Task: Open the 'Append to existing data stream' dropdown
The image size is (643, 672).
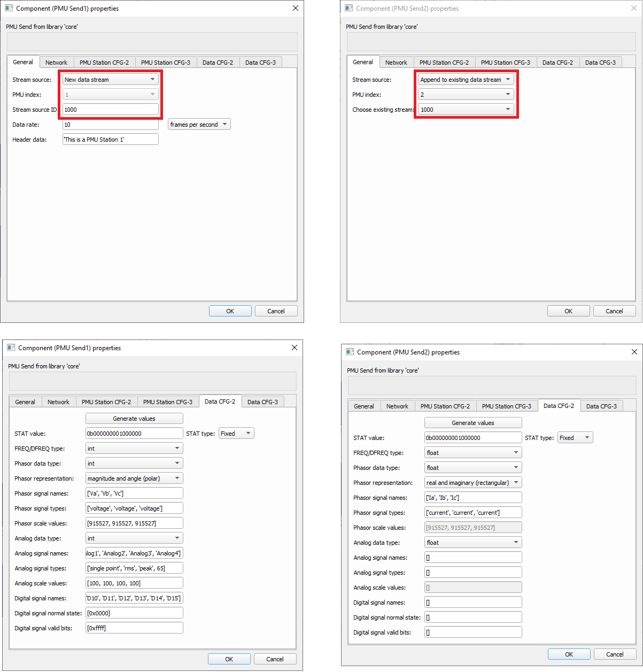Action: (465, 80)
